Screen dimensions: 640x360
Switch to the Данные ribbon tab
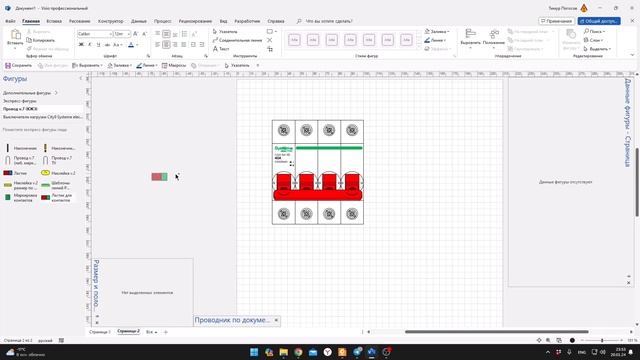pos(139,21)
